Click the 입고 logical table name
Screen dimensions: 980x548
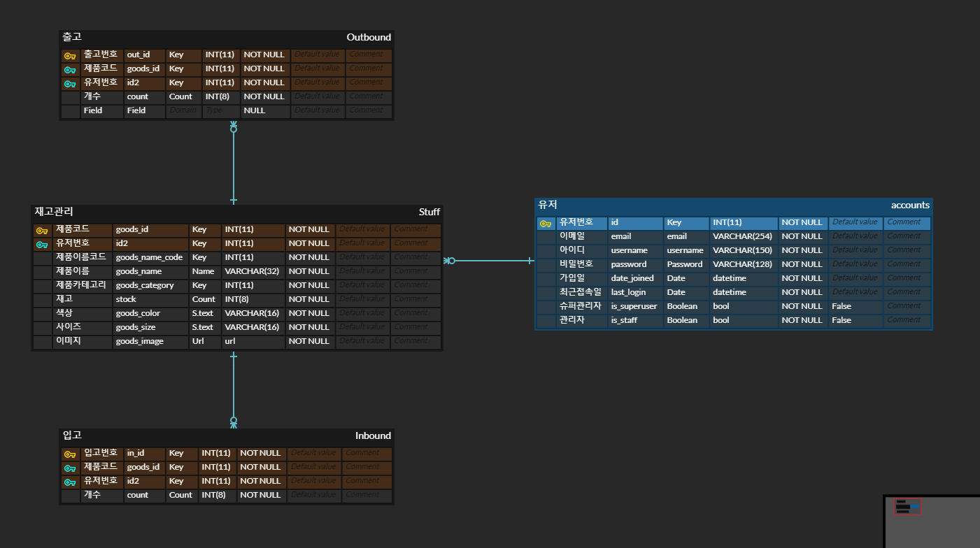pyautogui.click(x=72, y=435)
